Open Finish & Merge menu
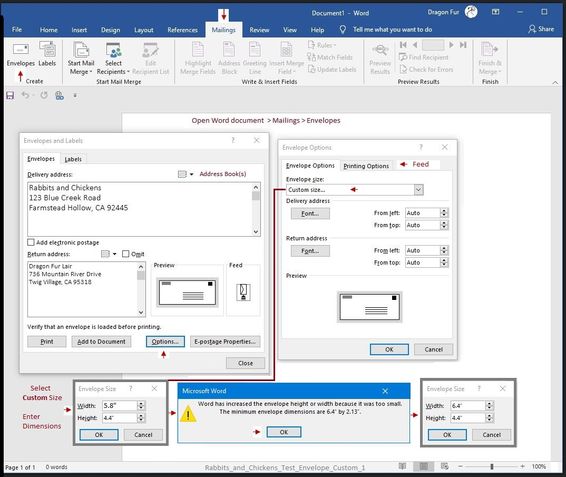 [x=490, y=58]
